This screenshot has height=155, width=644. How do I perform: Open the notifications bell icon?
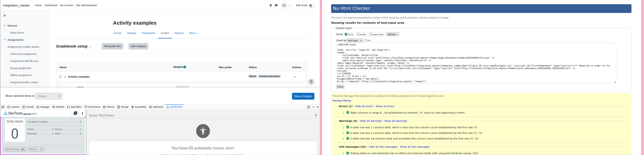[271, 5]
